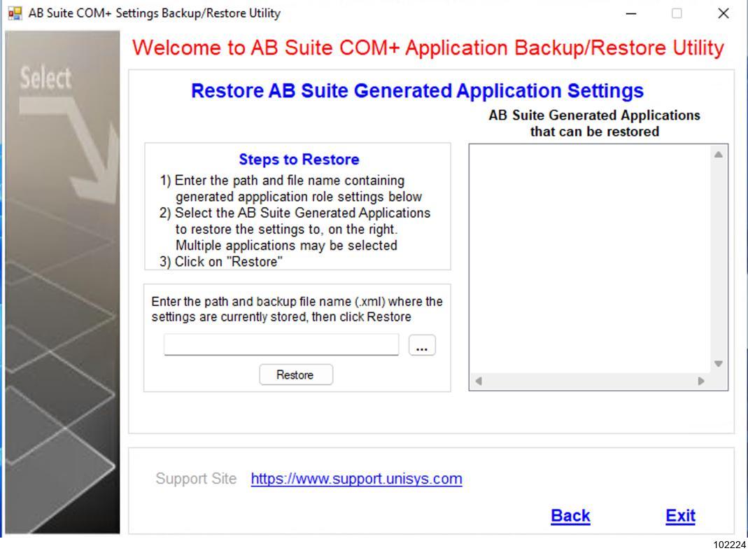Click the list's right scroll arrow
Viewport: 748px width, 560px height.
701,381
